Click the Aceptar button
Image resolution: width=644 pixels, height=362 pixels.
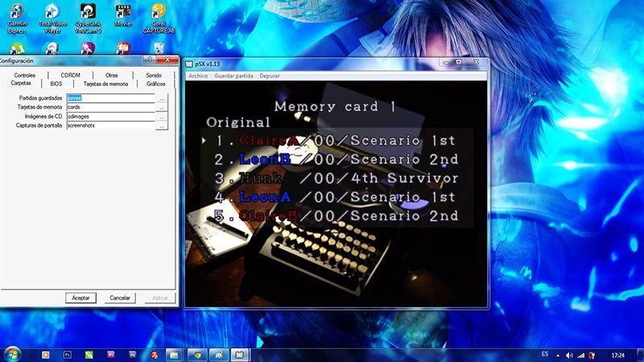pos(80,298)
